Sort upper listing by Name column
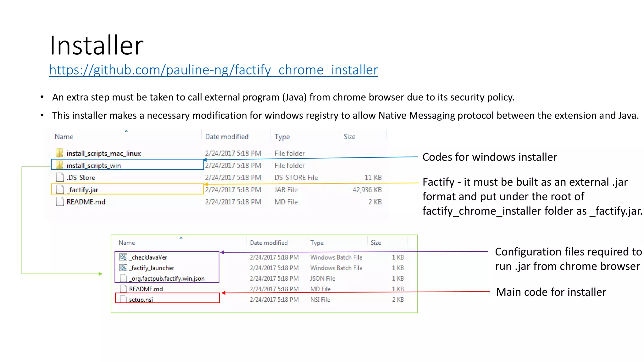 tap(64, 137)
